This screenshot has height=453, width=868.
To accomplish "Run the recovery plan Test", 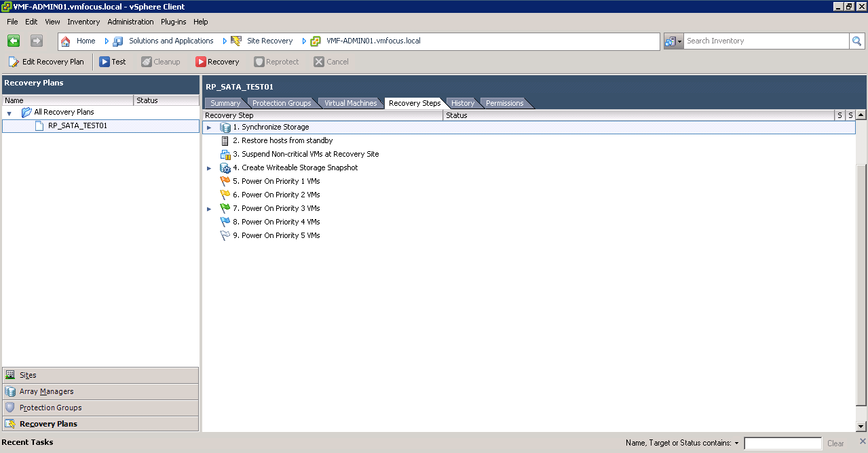I will (113, 62).
